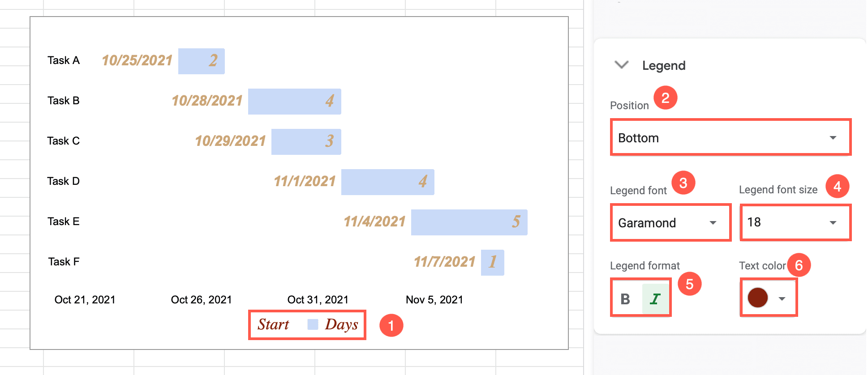Select the Task A bar in the chart
This screenshot has width=868, height=375.
[x=201, y=61]
